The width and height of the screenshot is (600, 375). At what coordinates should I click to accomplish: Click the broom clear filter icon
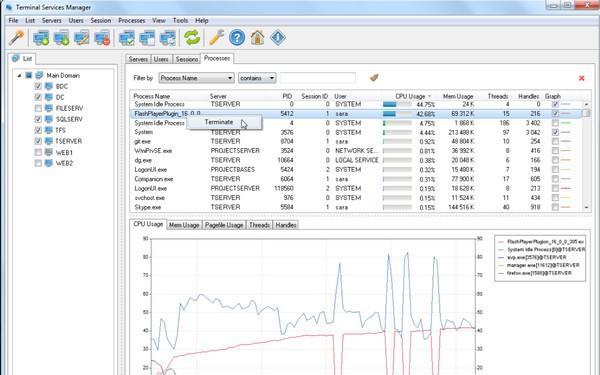374,78
